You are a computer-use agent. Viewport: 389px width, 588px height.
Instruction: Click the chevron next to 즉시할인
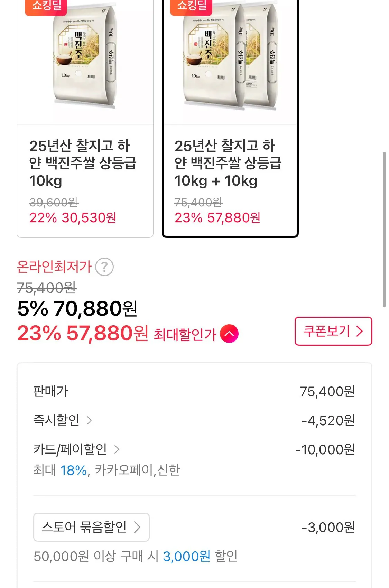tap(89, 420)
